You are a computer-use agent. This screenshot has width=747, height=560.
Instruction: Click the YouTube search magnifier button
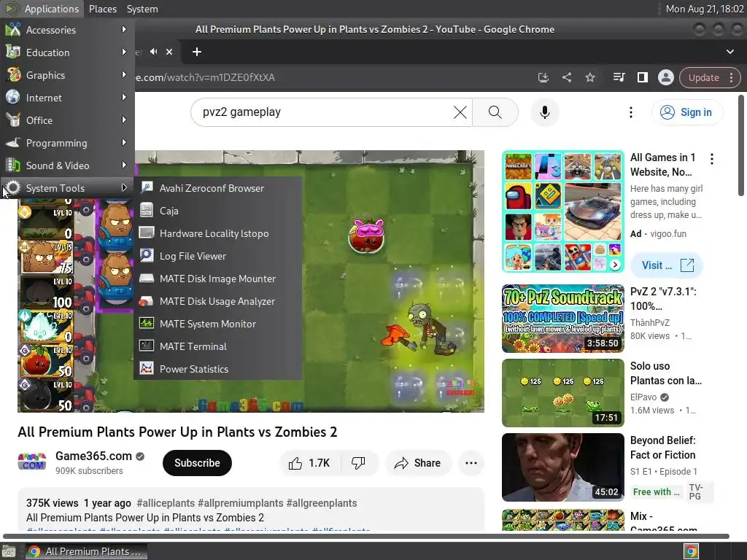click(x=495, y=112)
